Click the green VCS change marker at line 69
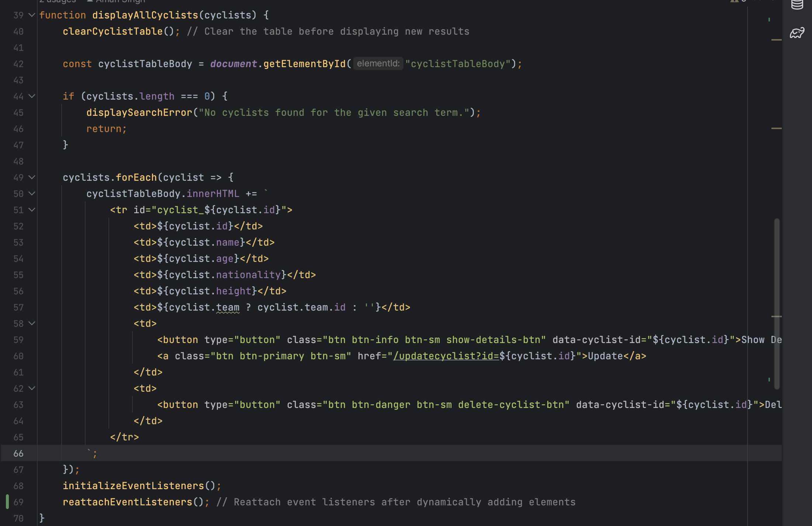Screen dimensions: 812x526 pyautogui.click(x=7, y=502)
